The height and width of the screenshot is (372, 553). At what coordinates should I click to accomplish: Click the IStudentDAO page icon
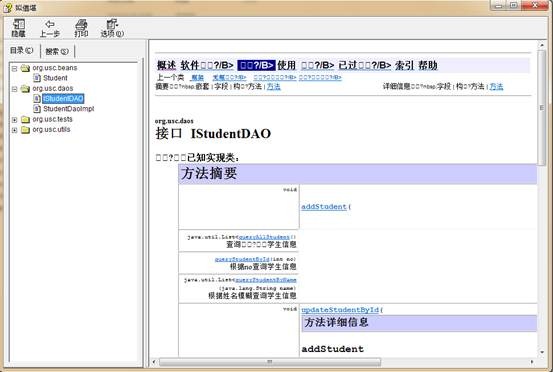tap(37, 98)
